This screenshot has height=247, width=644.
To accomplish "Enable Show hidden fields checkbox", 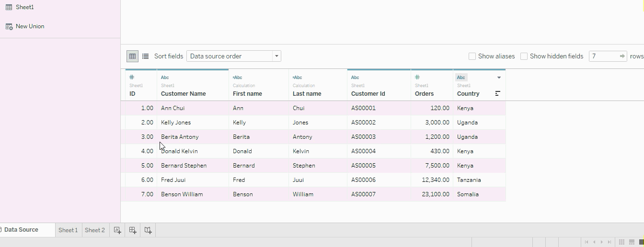I will coord(524,56).
